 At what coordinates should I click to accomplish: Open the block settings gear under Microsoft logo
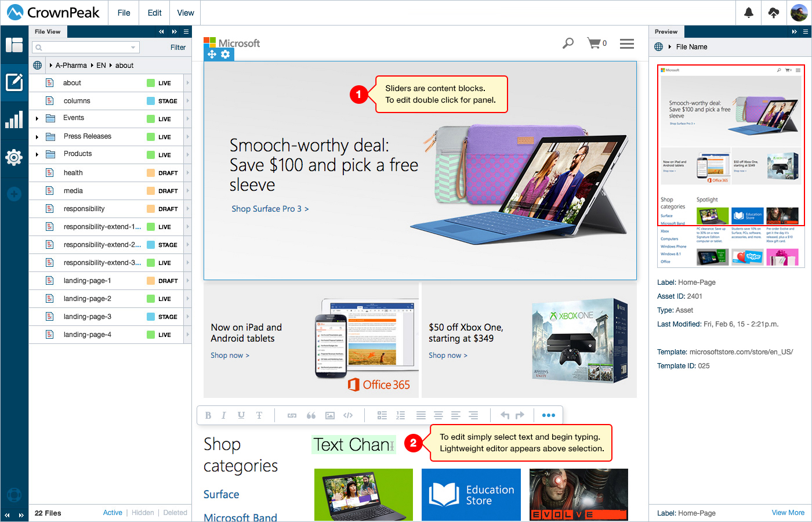click(x=226, y=55)
